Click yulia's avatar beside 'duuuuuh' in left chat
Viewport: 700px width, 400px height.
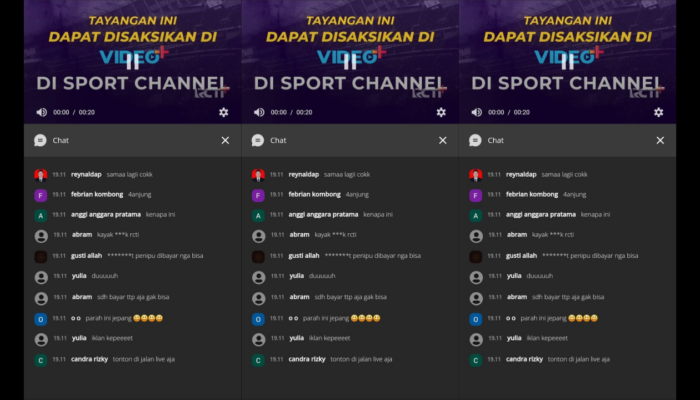(x=41, y=277)
